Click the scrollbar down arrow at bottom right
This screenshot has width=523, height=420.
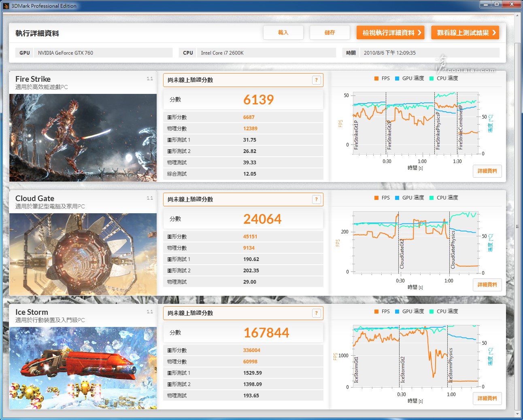click(x=517, y=414)
